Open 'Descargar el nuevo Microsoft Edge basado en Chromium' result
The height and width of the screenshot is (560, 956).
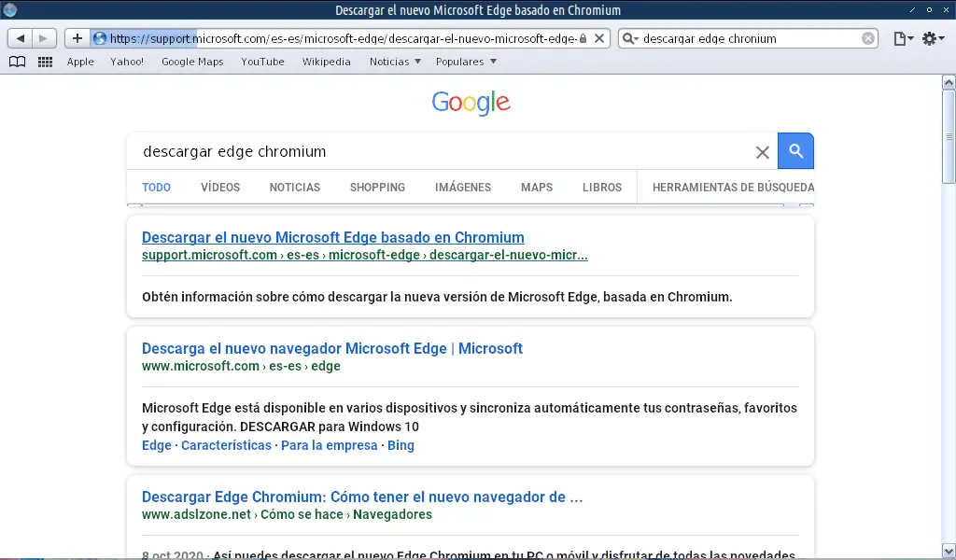333,237
